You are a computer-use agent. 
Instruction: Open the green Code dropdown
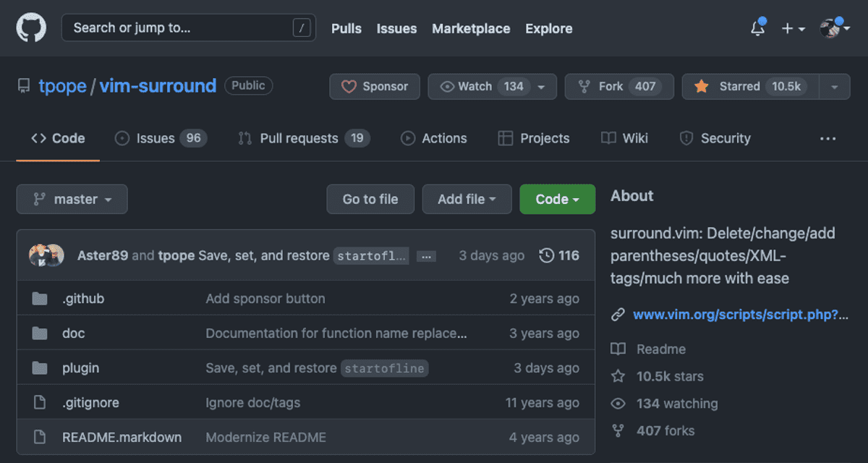click(557, 199)
